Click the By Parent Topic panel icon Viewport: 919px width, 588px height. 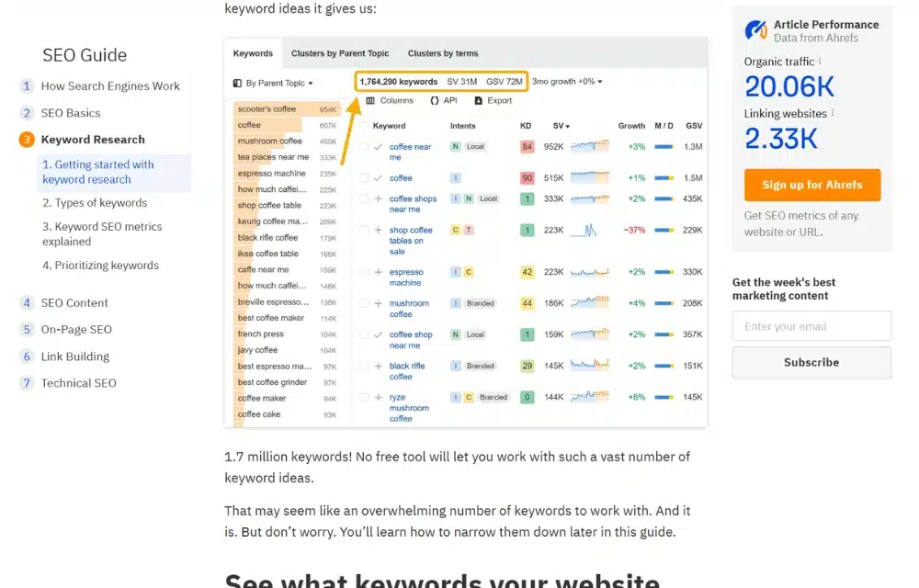coord(237,84)
